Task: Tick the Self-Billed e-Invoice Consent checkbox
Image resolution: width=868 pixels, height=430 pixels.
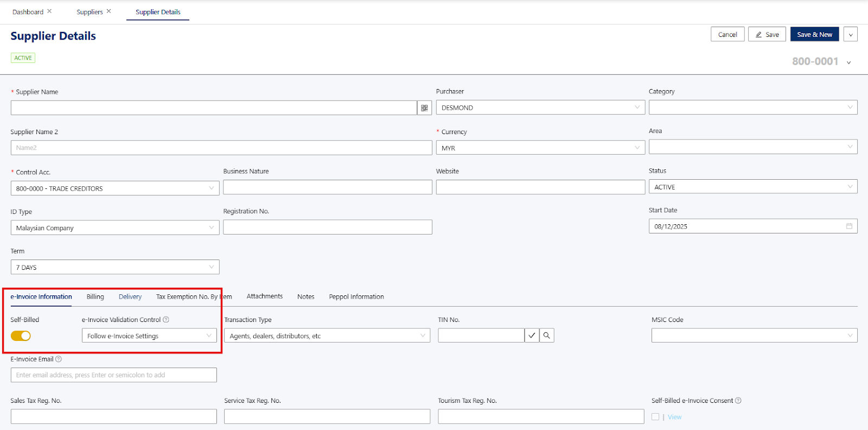Action: coord(655,417)
